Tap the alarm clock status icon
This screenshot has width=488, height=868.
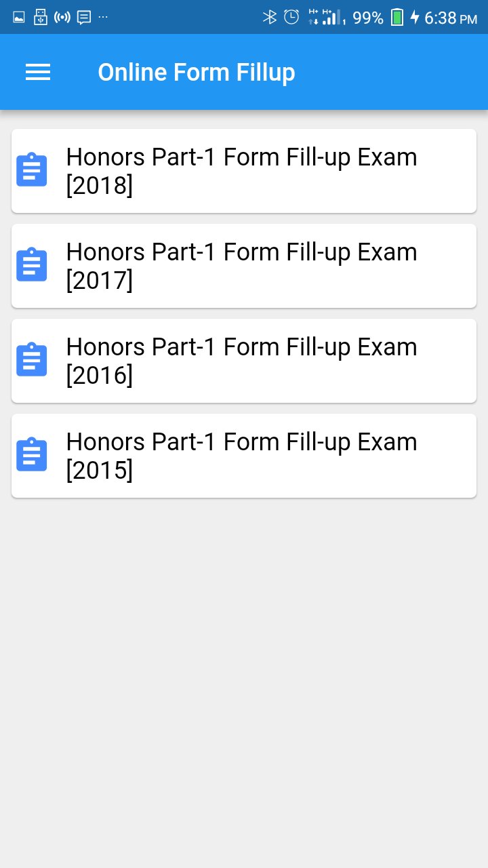tap(291, 18)
